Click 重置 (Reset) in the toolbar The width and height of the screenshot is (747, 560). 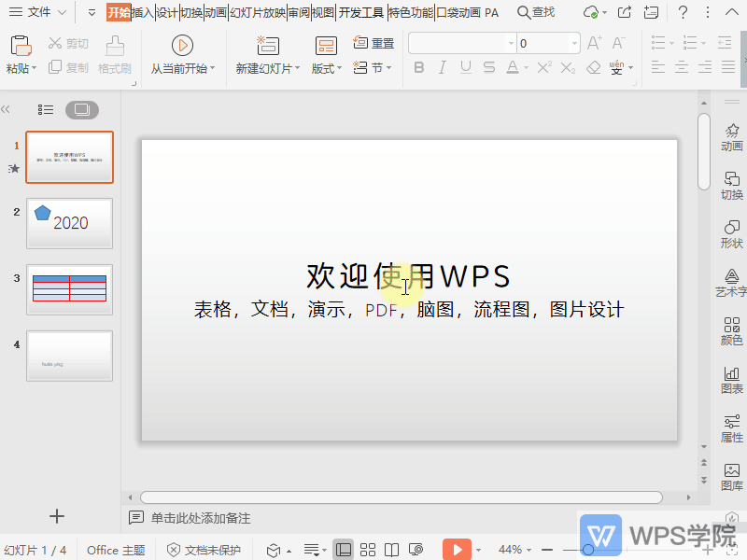coord(376,41)
